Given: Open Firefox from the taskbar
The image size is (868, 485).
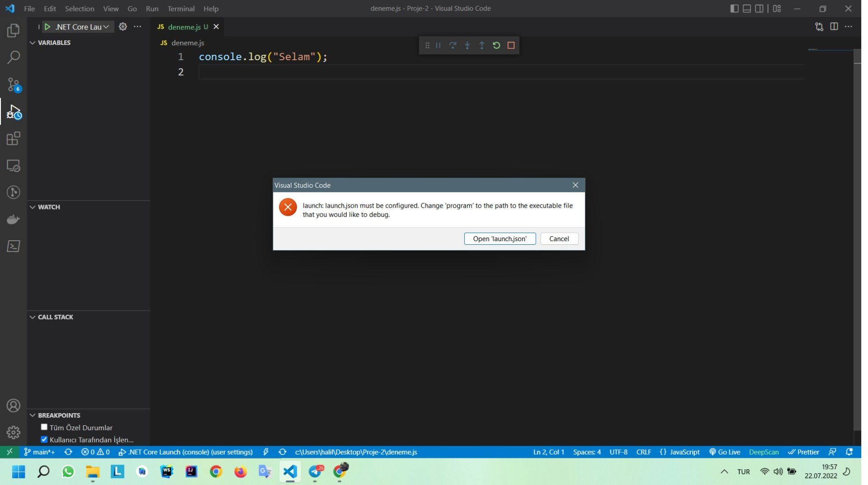Looking at the screenshot, I should pyautogui.click(x=241, y=472).
